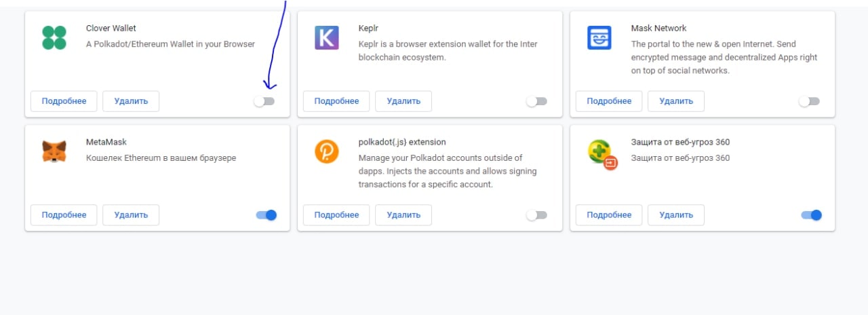Click the Clover Wallet green clover icon
The height and width of the screenshot is (315, 868).
[x=54, y=37]
